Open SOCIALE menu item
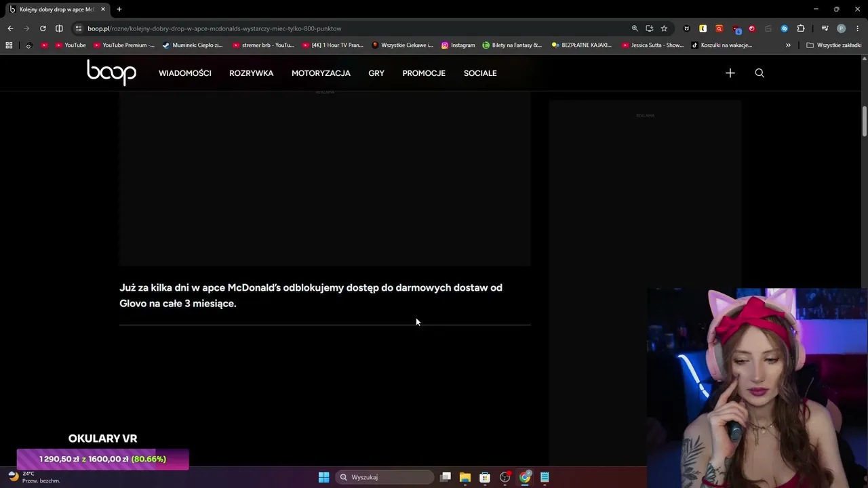The width and height of the screenshot is (868, 488). [x=480, y=73]
